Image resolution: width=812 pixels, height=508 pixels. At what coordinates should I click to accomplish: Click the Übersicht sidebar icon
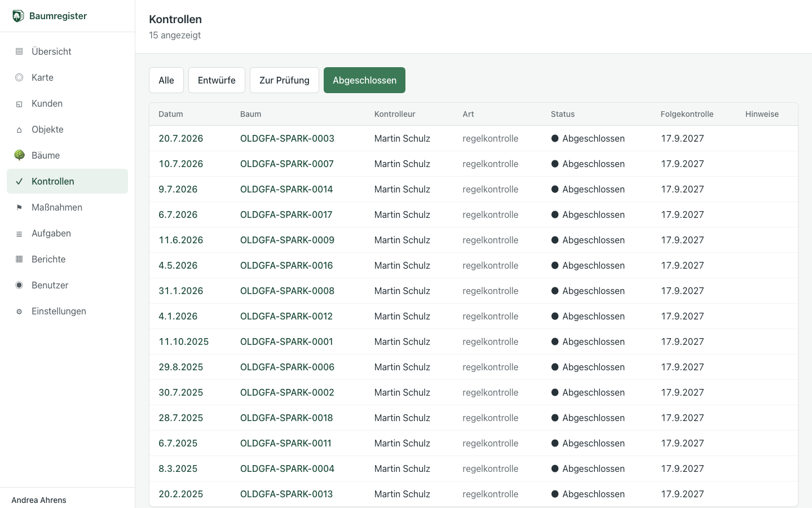(19, 51)
